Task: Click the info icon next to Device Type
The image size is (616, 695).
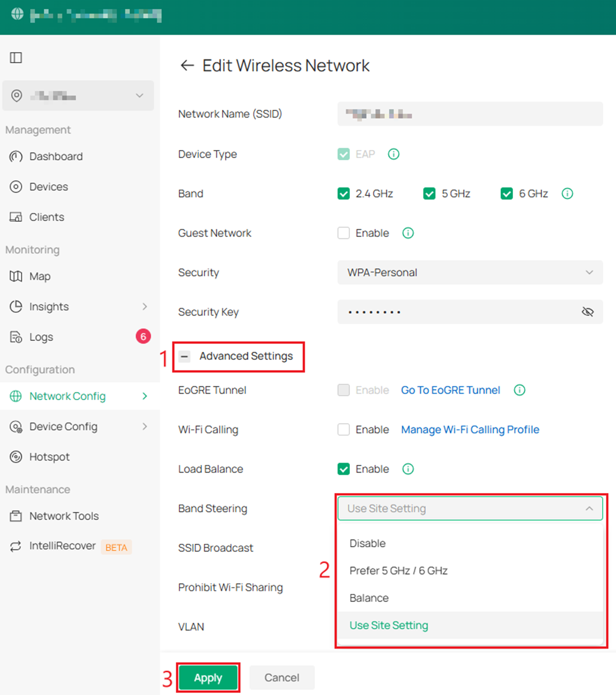Action: [x=393, y=154]
